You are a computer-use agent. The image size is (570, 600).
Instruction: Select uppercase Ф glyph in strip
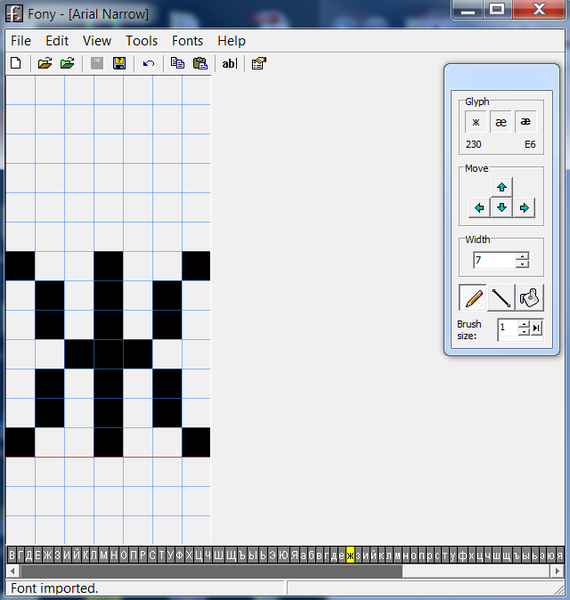pos(179,555)
